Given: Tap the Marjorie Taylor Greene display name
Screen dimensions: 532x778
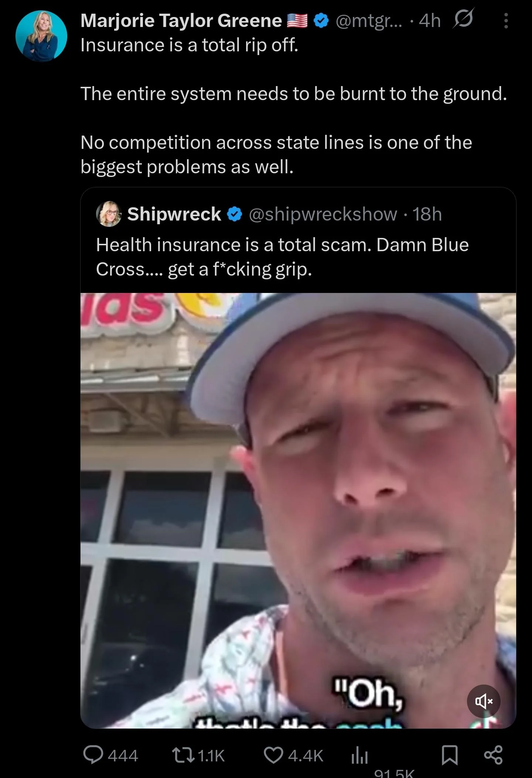Looking at the screenshot, I should [x=181, y=21].
